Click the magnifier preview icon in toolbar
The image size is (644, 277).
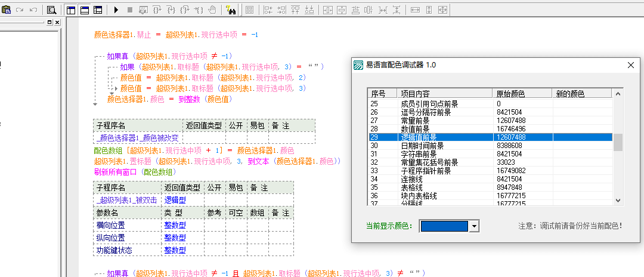tap(51, 10)
